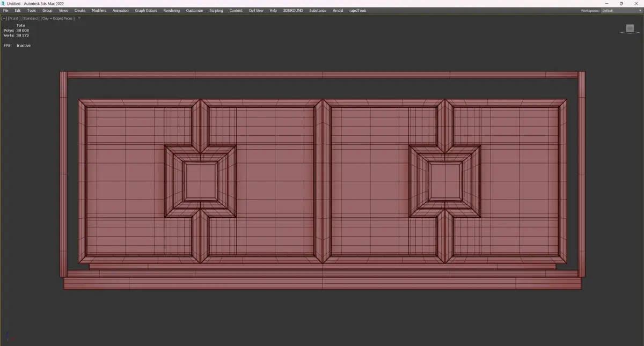This screenshot has height=346, width=644.
Task: Open the [Standard] viewport quality menu
Action: [x=31, y=18]
